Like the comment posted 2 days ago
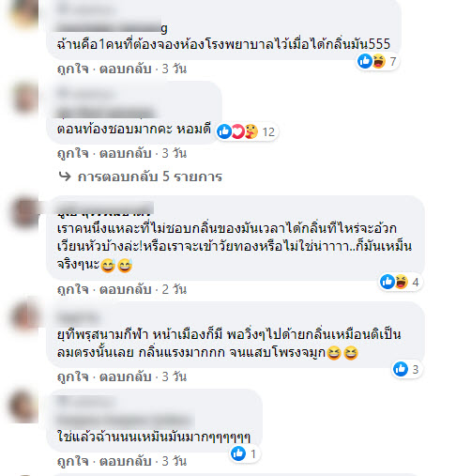Screen dimensions: 456x476 pyautogui.click(x=73, y=289)
